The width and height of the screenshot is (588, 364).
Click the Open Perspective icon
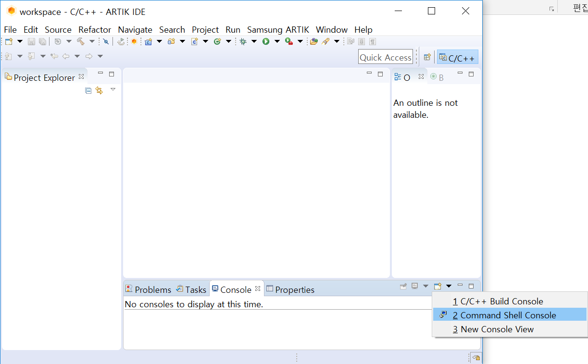pos(427,57)
